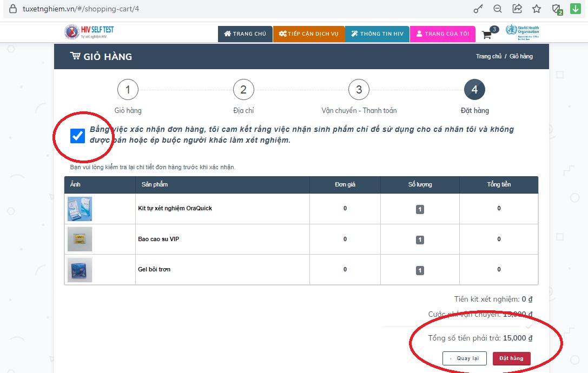The image size is (588, 373).
Task: Click the World Health Organization logo
Action: (522, 32)
